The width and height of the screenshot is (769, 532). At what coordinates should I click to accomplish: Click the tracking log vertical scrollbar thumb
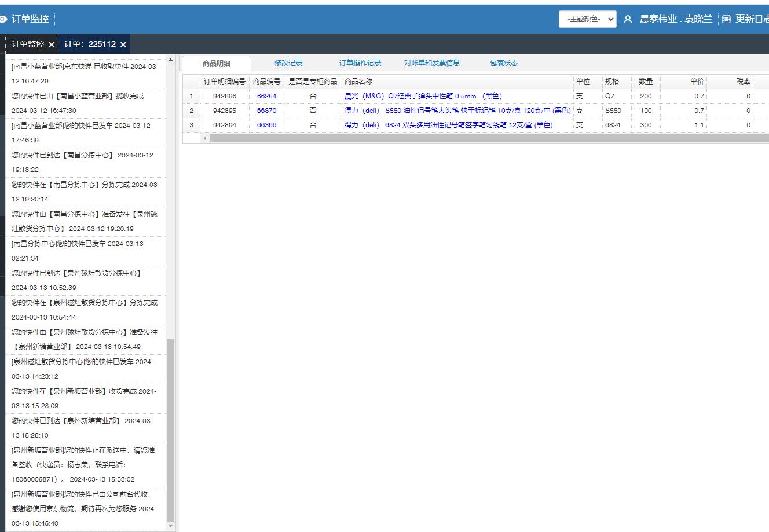170,430
